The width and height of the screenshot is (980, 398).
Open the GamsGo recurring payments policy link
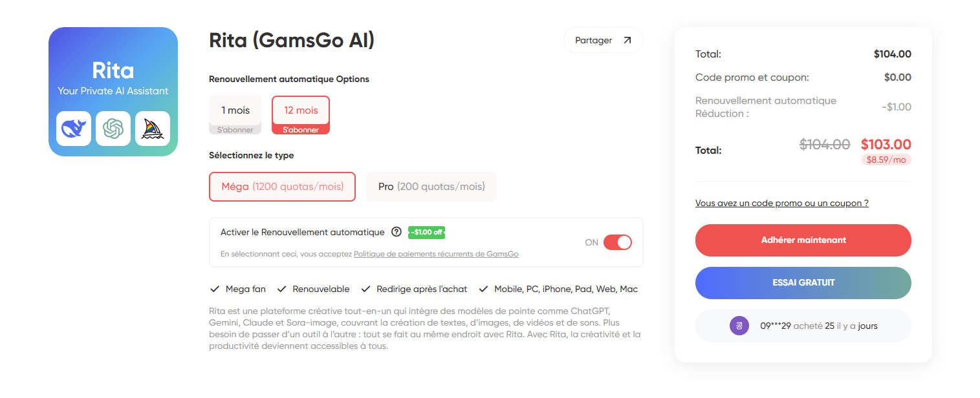[436, 254]
